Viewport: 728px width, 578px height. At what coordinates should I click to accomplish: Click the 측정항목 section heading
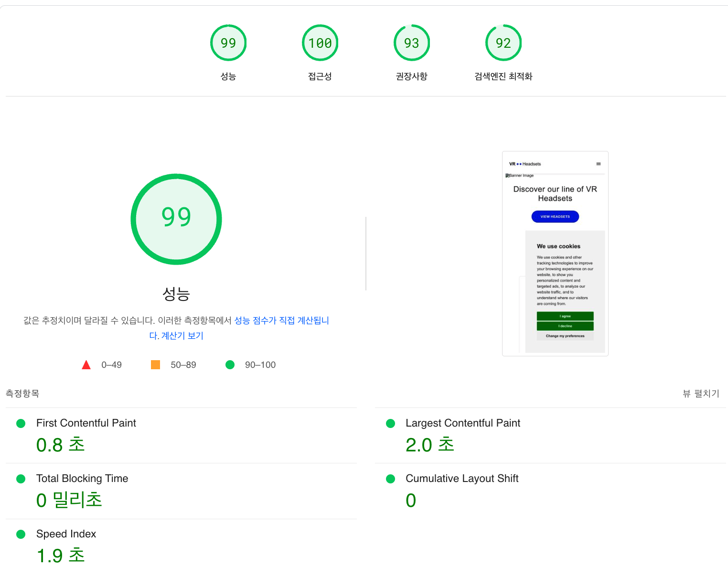coord(22,394)
